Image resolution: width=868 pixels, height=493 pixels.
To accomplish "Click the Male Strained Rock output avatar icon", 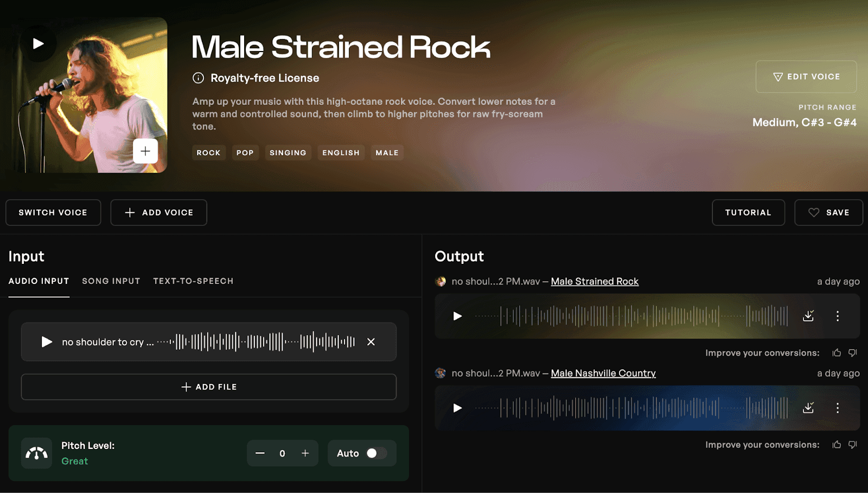I will [x=441, y=281].
